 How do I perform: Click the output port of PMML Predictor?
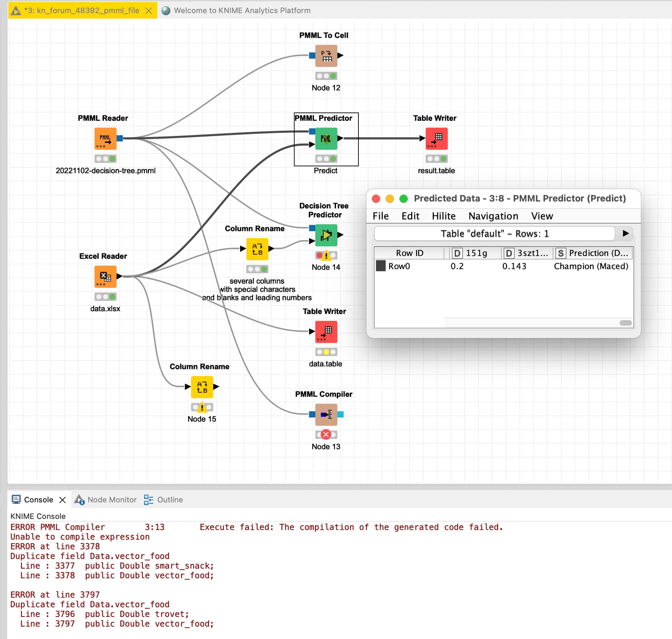[x=340, y=138]
